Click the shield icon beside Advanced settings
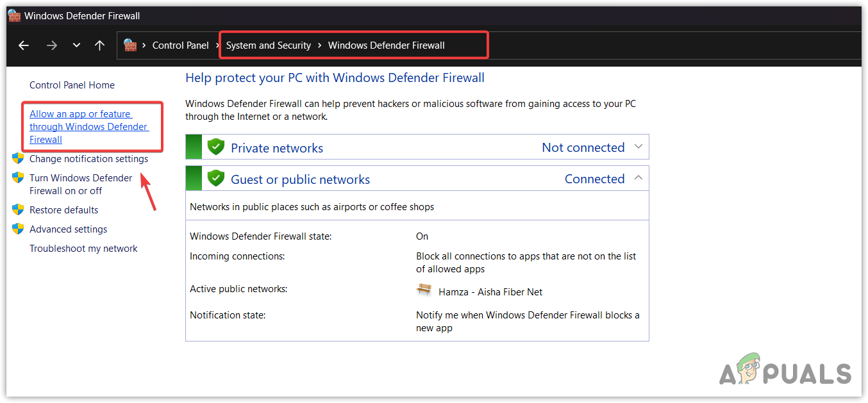868x403 pixels. point(18,229)
